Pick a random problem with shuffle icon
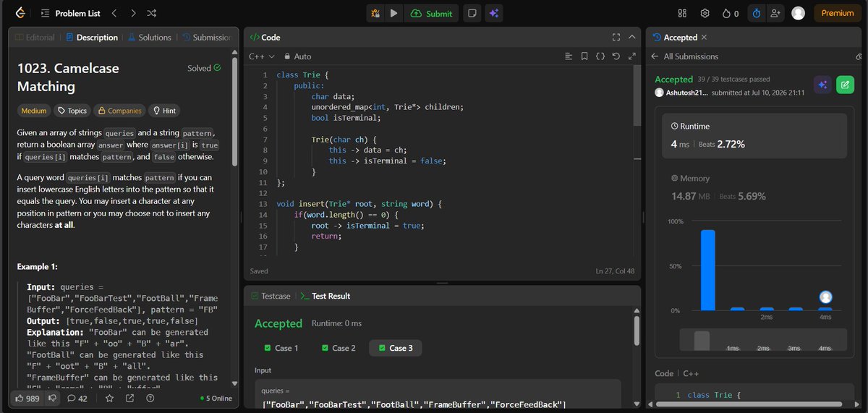 (x=152, y=13)
